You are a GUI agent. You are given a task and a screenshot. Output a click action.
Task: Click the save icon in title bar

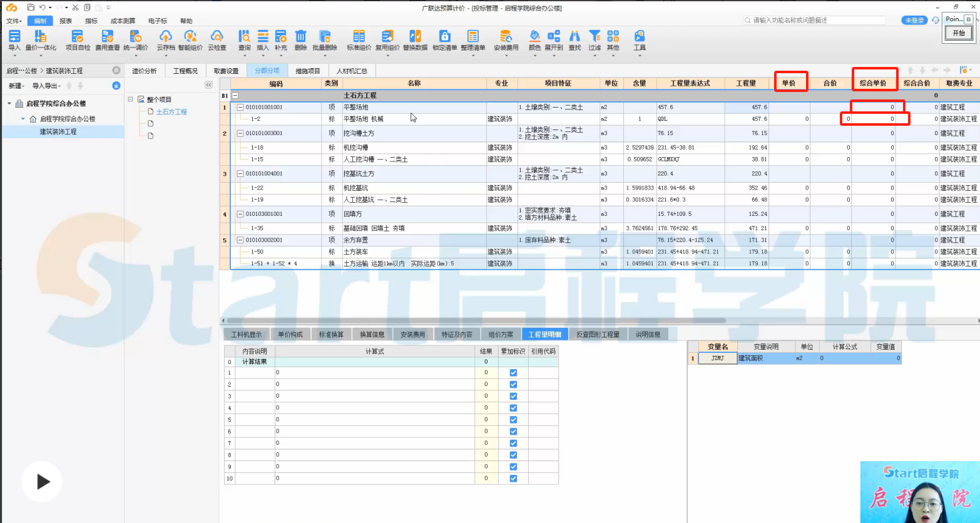pos(31,8)
